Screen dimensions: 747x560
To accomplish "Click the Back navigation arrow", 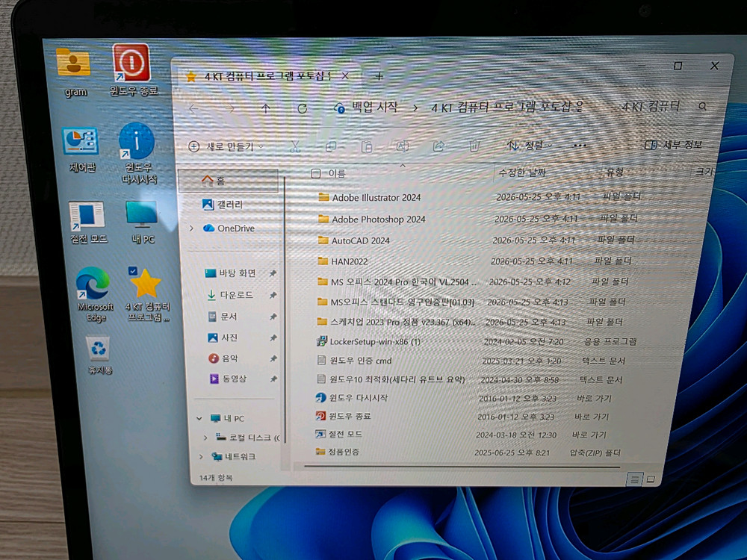I will (x=193, y=109).
